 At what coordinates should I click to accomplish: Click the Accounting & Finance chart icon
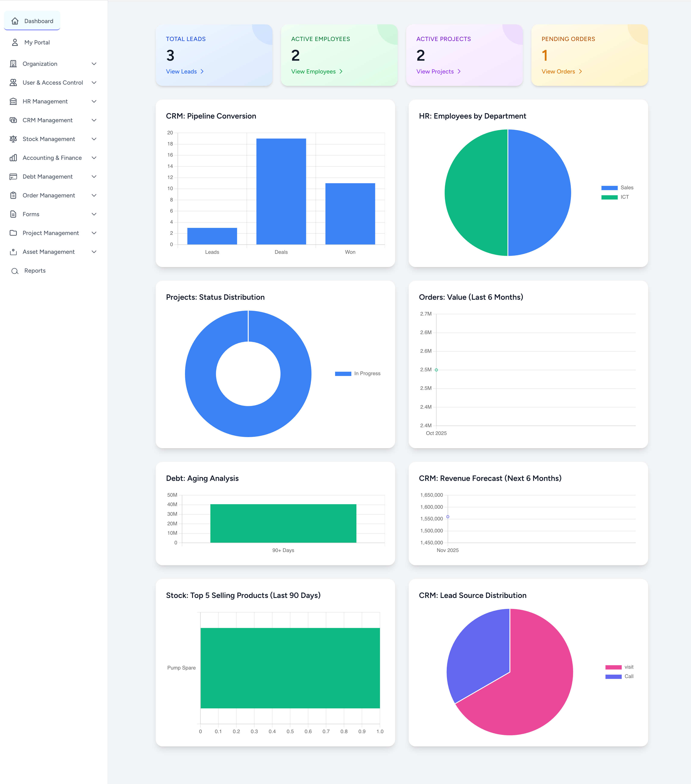[13, 158]
